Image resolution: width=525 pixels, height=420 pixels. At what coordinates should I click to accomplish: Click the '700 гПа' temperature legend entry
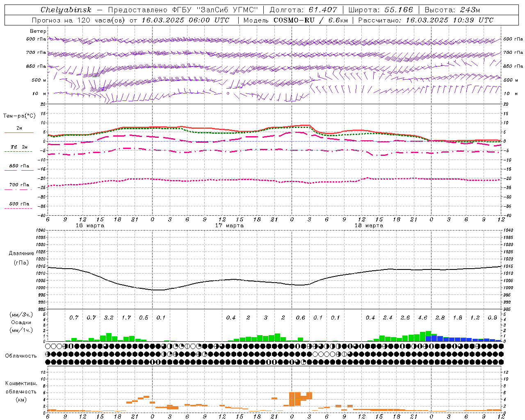19,185
